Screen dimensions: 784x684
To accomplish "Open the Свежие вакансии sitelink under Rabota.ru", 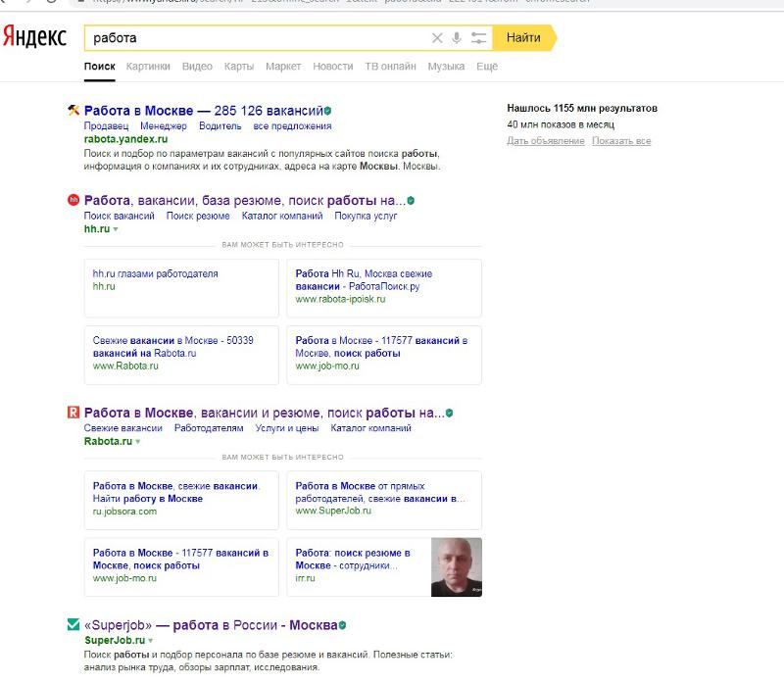I will click(123, 428).
